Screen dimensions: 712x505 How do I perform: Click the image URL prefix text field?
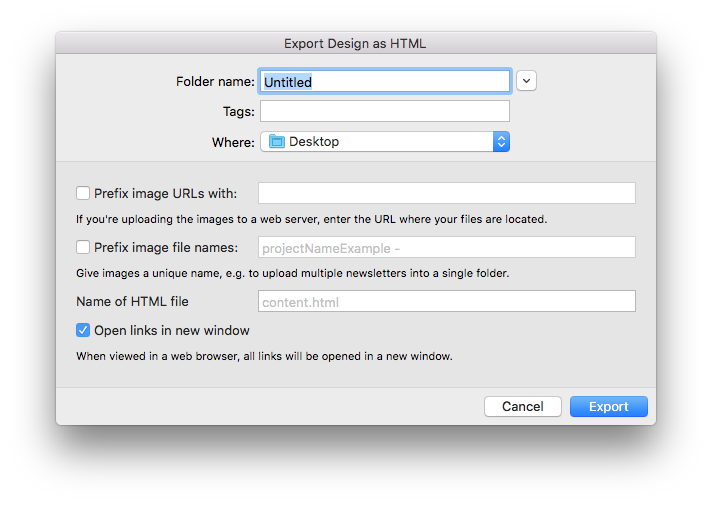tap(447, 193)
